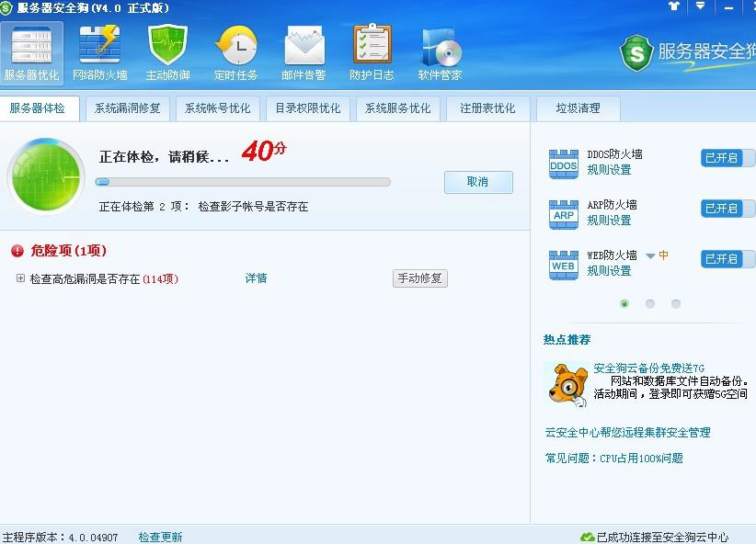Open 常见问题：CPU占用100%问题 link
This screenshot has height=544, width=756.
[614, 458]
